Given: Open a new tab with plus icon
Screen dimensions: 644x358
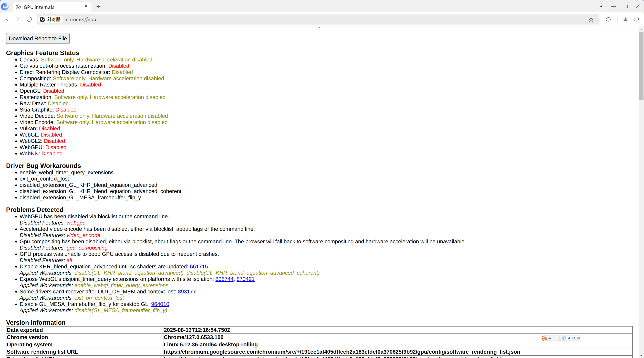Looking at the screenshot, I should click(x=98, y=7).
